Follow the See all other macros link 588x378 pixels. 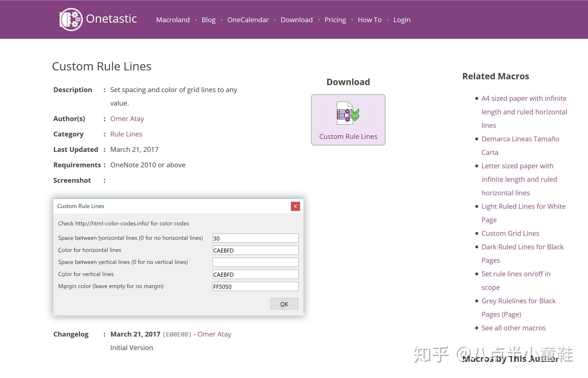click(x=513, y=328)
